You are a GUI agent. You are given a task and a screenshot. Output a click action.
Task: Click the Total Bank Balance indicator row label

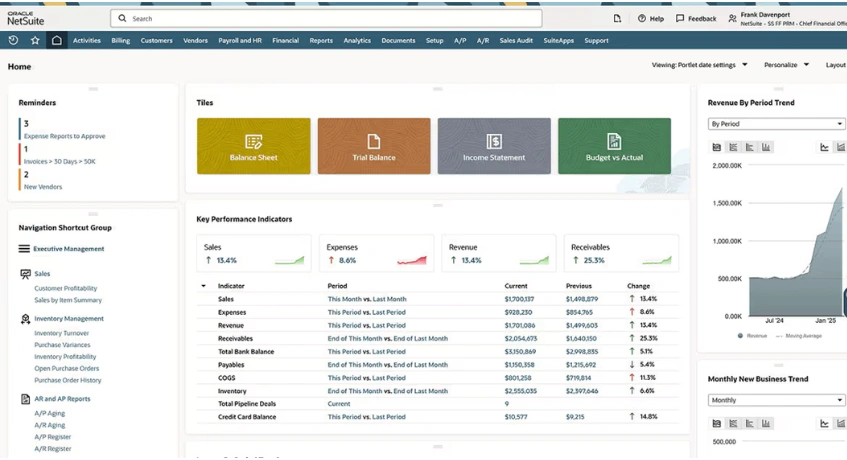pyautogui.click(x=246, y=351)
